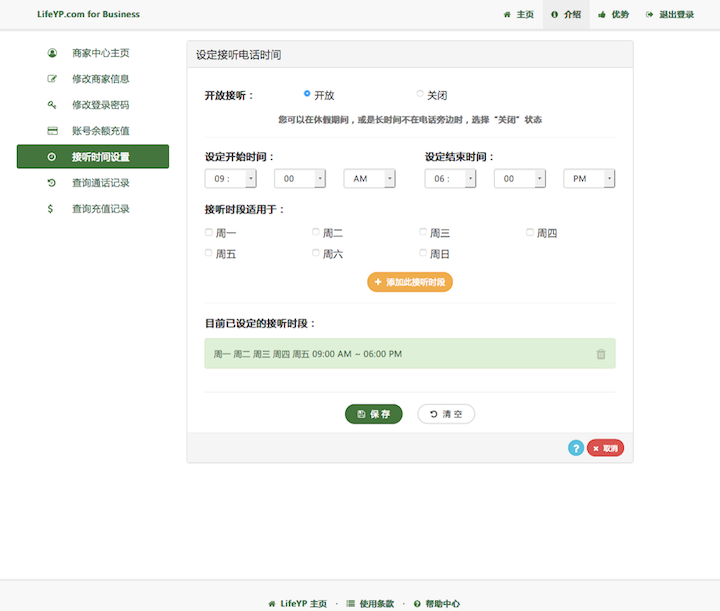
Task: Open 主页 in the top navigation
Action: [x=519, y=15]
